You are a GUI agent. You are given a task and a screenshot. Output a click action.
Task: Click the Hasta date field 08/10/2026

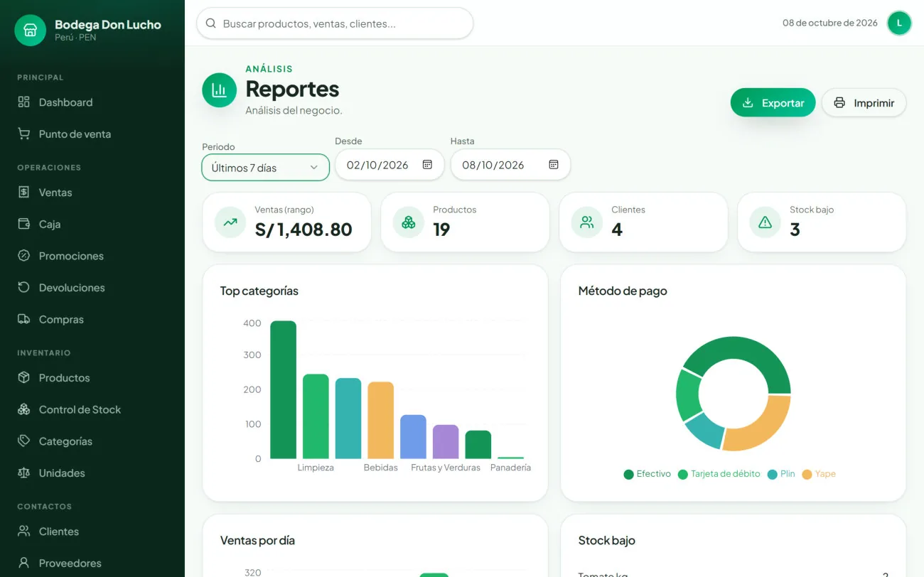click(510, 165)
